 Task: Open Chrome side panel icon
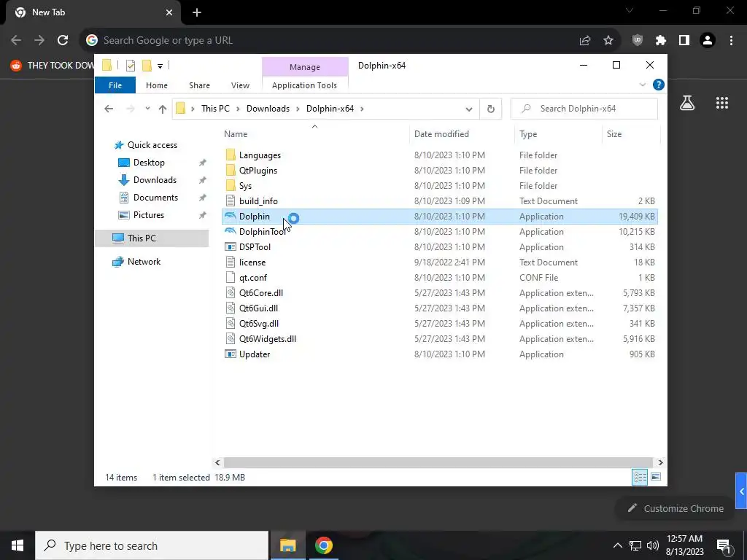point(684,41)
